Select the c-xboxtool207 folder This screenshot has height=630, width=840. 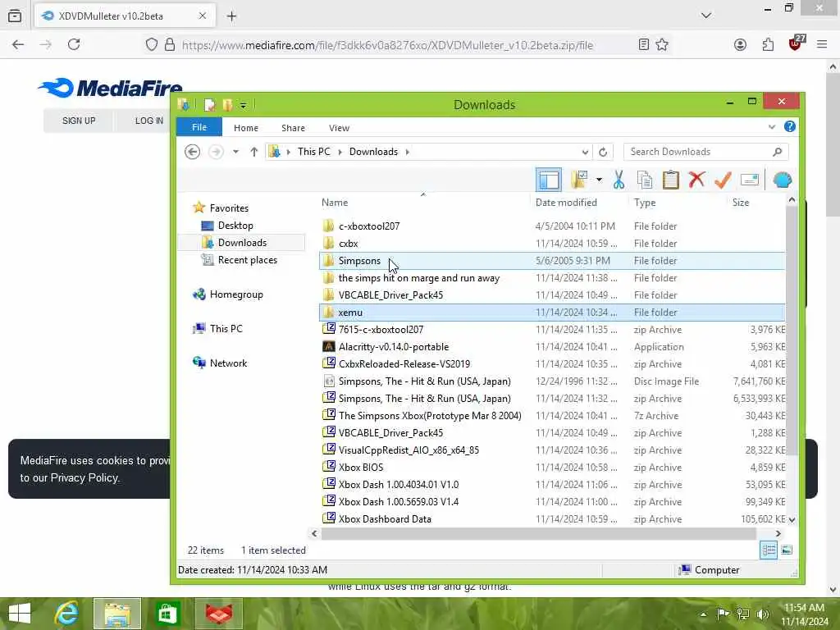click(x=369, y=226)
